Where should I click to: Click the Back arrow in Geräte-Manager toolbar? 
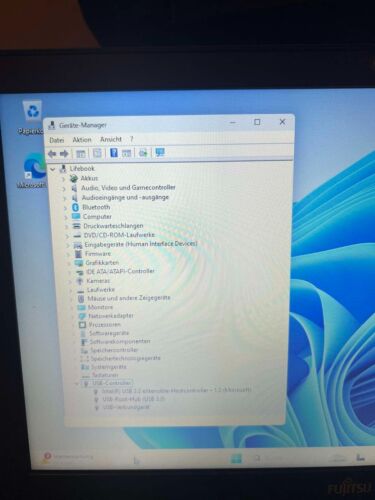(52, 154)
